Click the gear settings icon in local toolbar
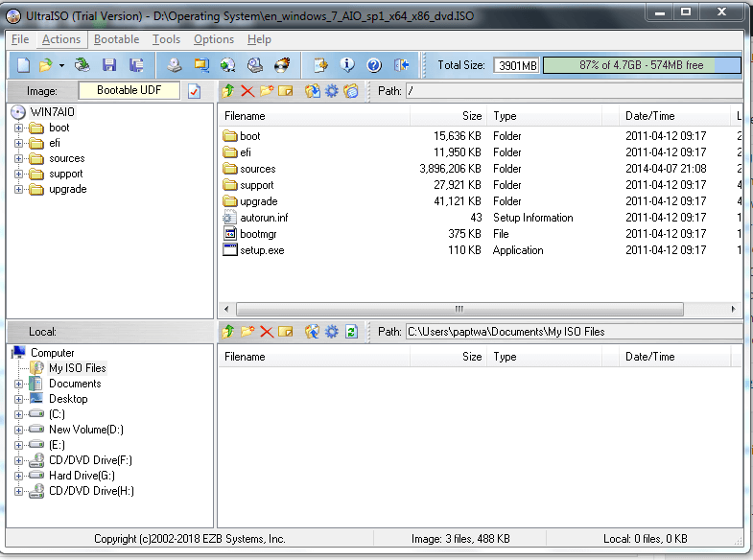 coord(332,332)
